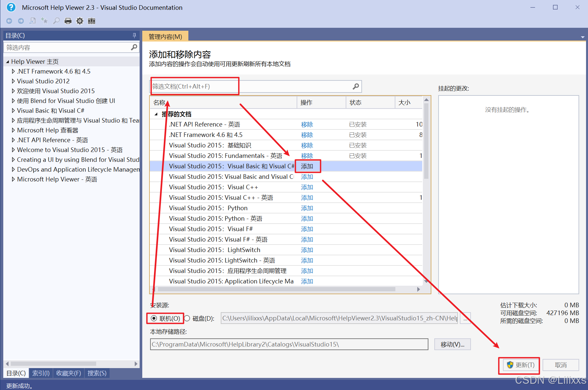Click the 筛选内容 filter input

click(x=71, y=47)
